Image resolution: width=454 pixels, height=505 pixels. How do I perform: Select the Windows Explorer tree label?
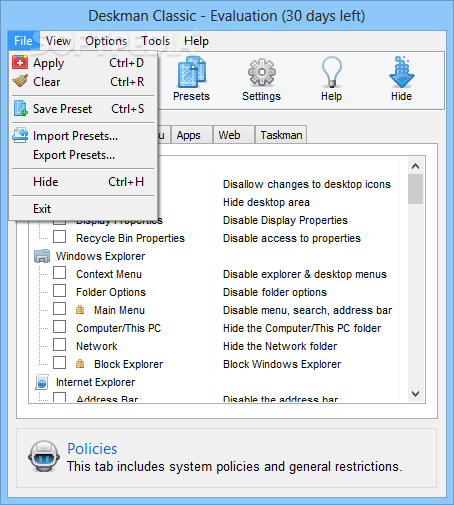tap(100, 256)
